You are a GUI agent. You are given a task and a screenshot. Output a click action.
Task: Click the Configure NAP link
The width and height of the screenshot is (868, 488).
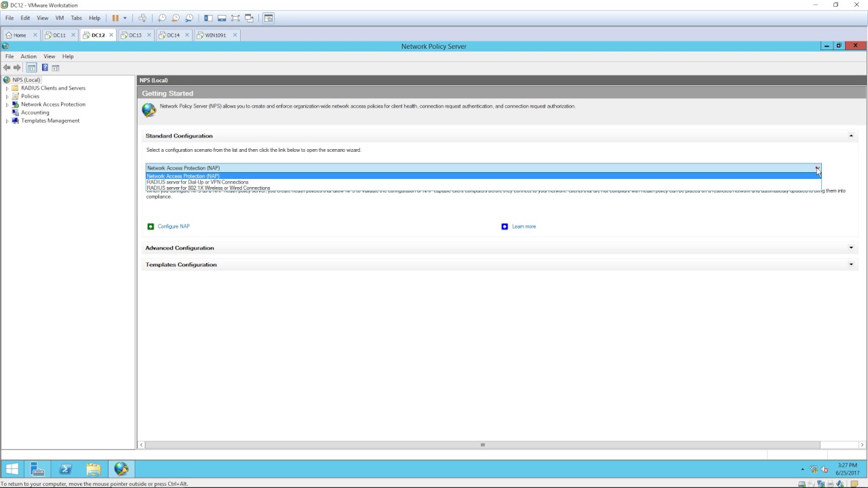coord(174,226)
